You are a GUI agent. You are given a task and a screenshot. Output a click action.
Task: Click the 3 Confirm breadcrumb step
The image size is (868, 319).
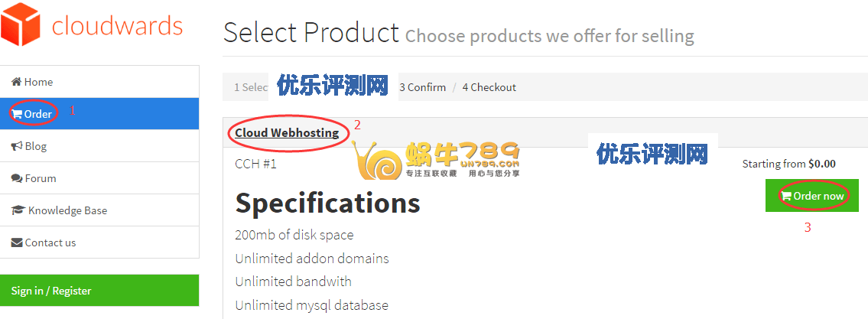(x=422, y=87)
